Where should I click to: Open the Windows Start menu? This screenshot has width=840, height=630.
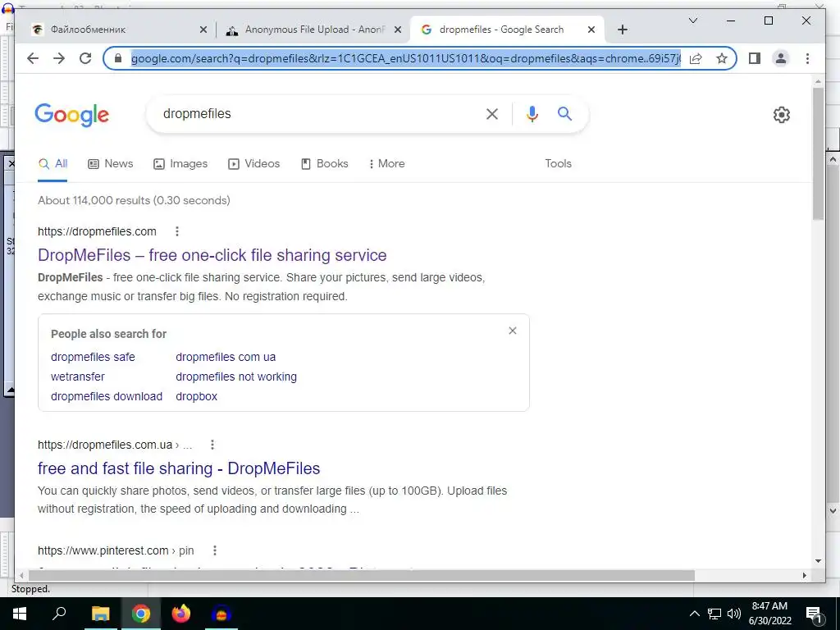[20, 614]
